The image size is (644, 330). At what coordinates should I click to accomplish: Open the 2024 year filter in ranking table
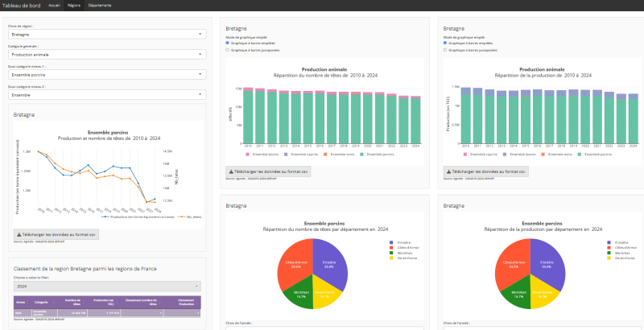[105, 286]
